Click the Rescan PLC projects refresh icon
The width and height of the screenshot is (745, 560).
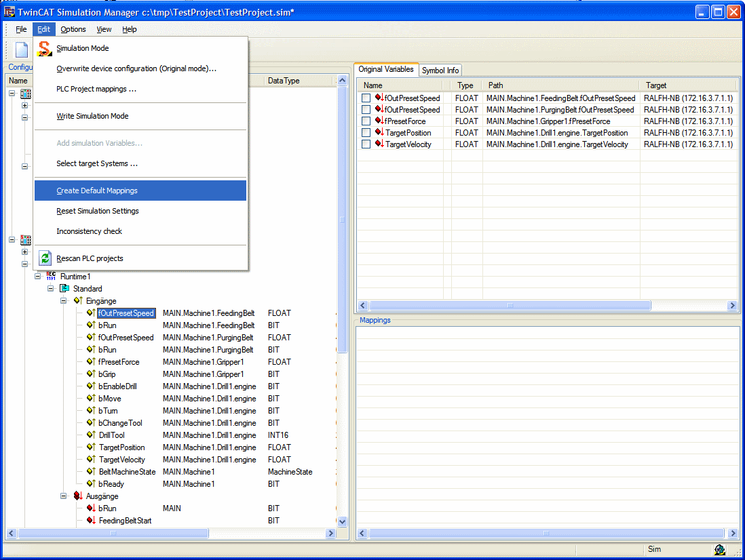[45, 258]
